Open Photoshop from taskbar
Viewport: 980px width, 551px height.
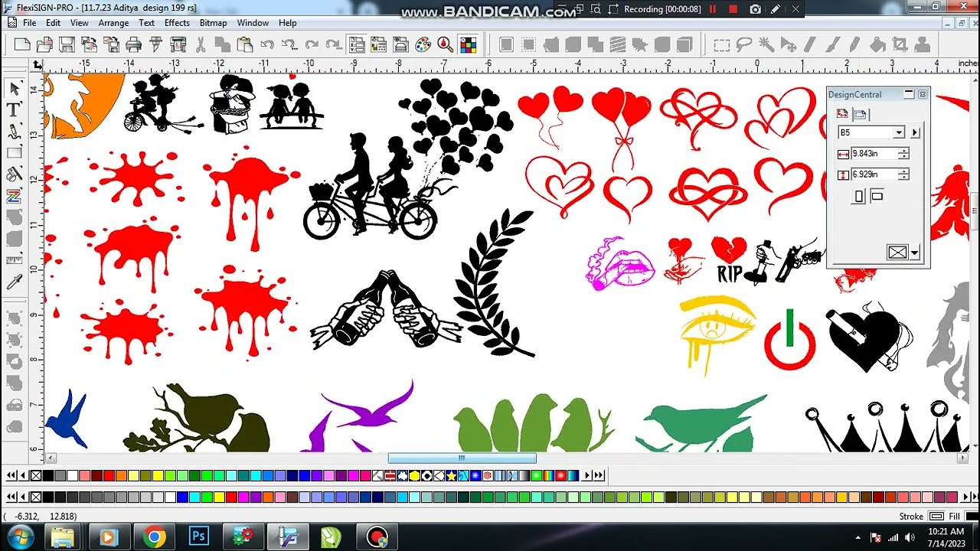[199, 537]
